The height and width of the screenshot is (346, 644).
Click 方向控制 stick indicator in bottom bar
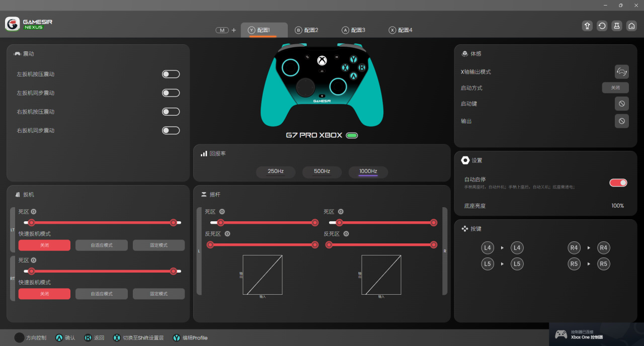[19, 338]
